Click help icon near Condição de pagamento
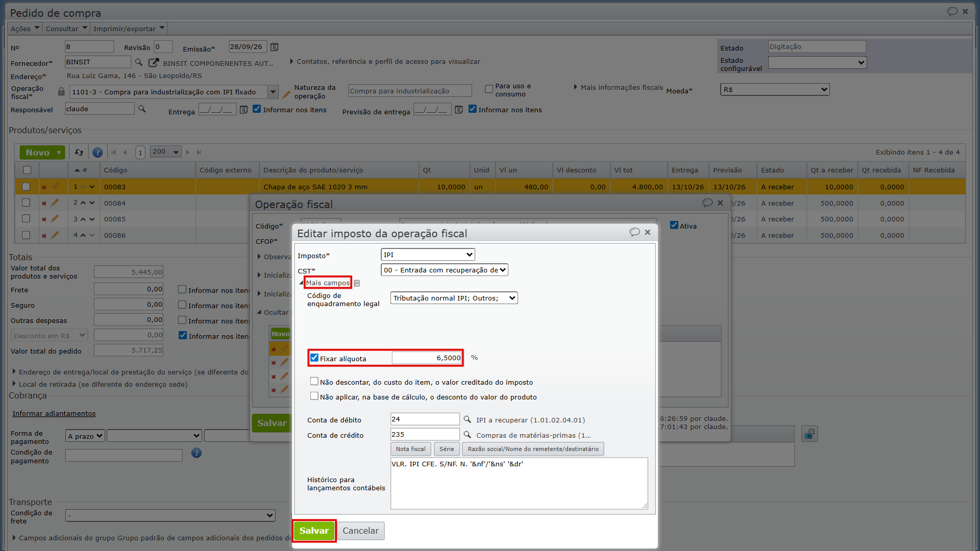Image resolution: width=980 pixels, height=551 pixels. point(197,453)
